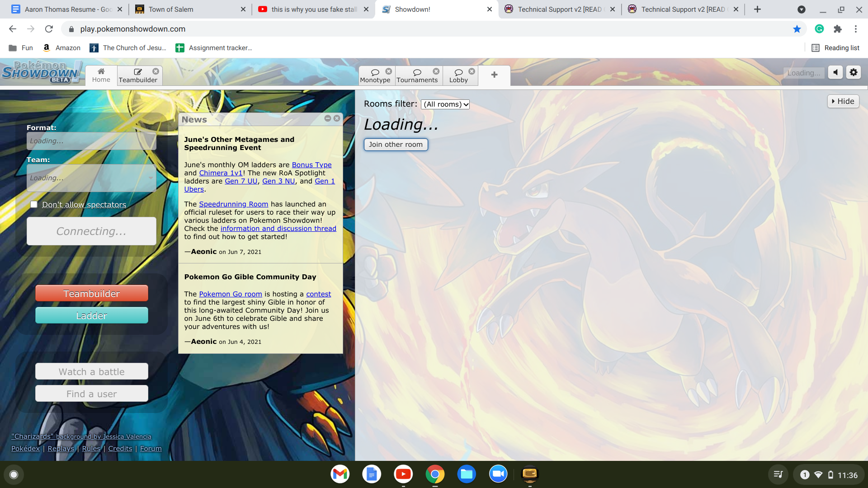Open the Pokédex footer link
This screenshot has height=488, width=868.
click(25, 449)
